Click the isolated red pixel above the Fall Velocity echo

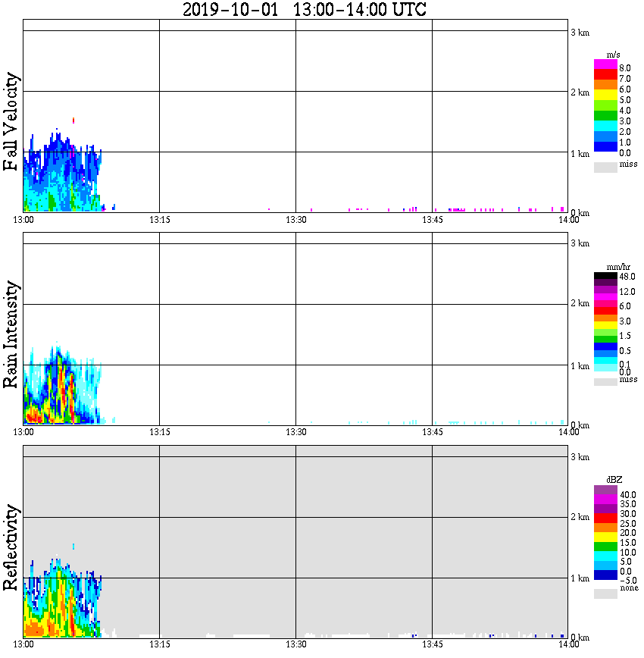[x=73, y=121]
